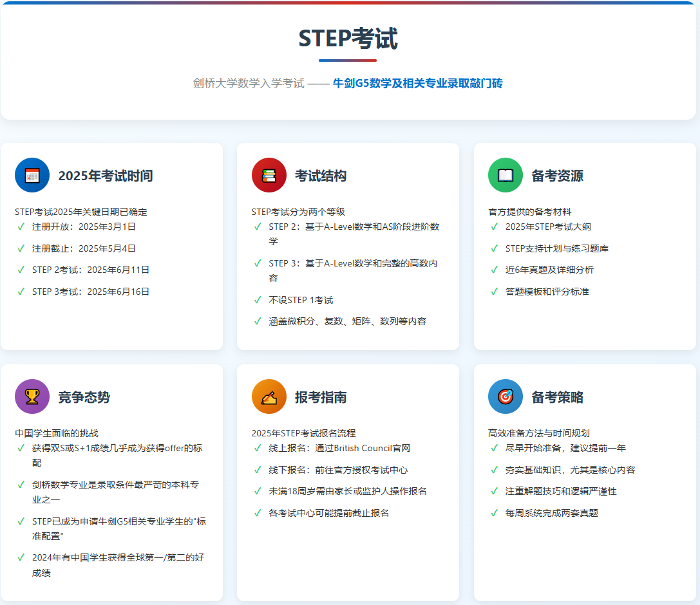This screenshot has height=605, width=700.
Task: Select 线上报名：通过British Council官网 item
Action: 339,448
